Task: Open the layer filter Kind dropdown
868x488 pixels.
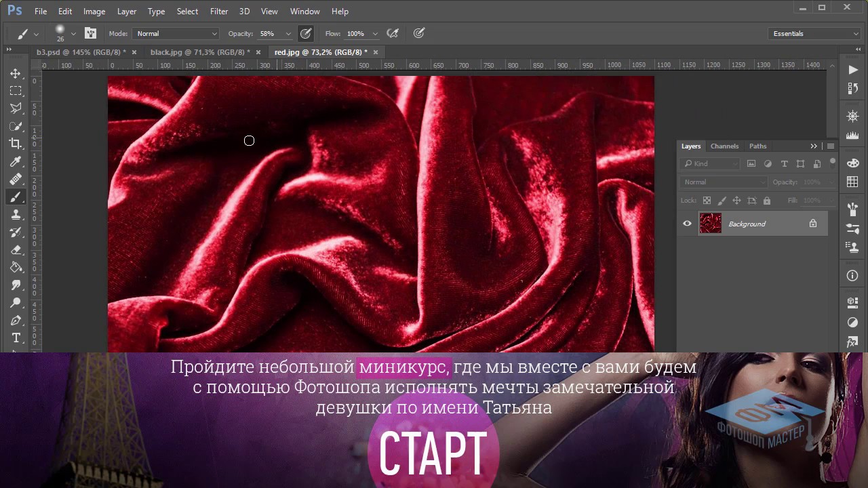Action: point(710,163)
